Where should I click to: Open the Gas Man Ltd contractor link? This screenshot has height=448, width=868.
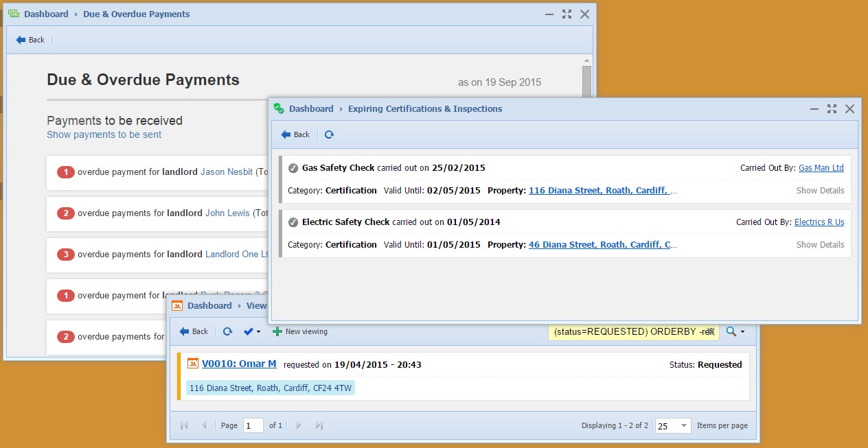point(821,168)
